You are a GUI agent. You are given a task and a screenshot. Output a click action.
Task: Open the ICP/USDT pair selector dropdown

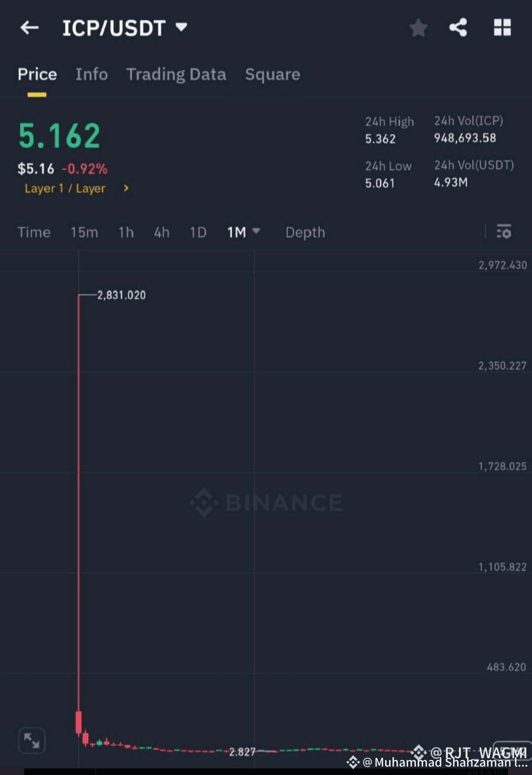[x=181, y=27]
